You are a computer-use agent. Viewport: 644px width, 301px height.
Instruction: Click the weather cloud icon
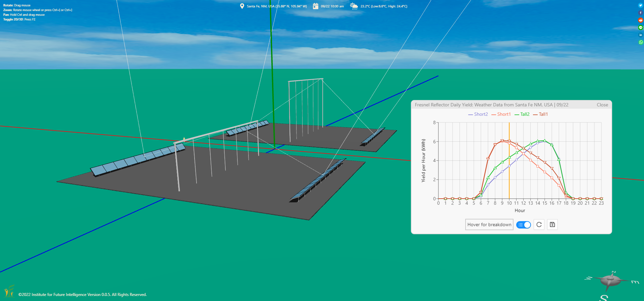[x=354, y=6]
